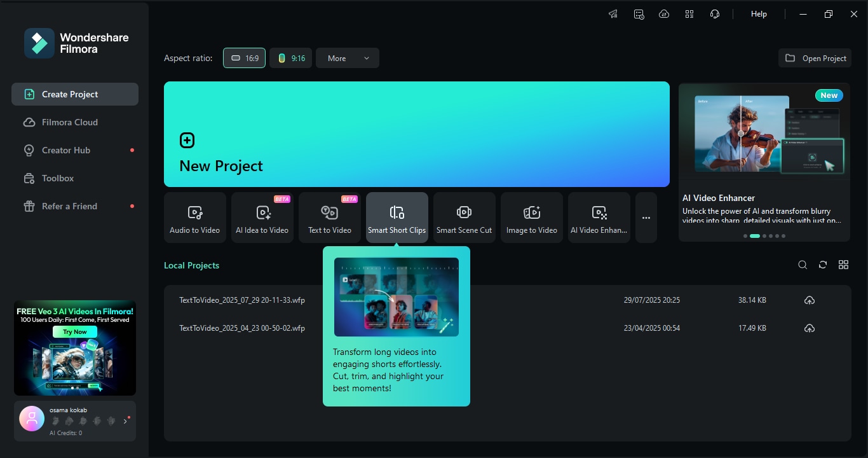Click the date 23/04/2025 00:54
868x458 pixels.
coord(652,328)
